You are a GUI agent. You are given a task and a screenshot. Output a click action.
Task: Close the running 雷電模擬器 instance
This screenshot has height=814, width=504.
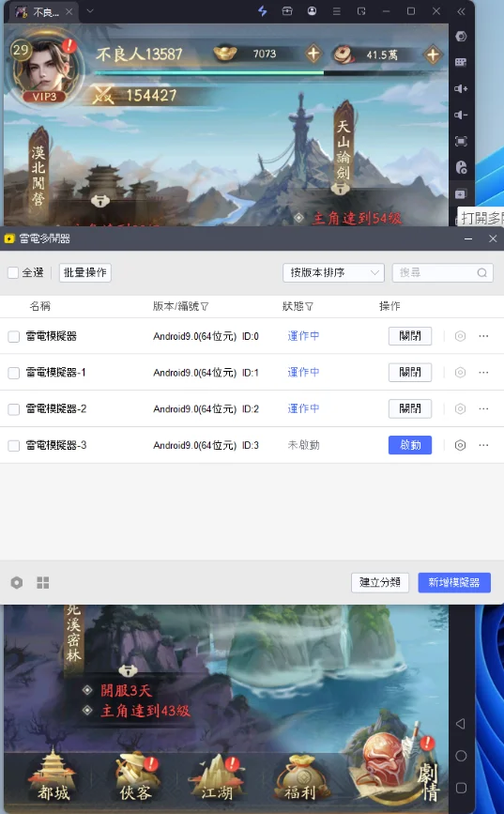410,336
